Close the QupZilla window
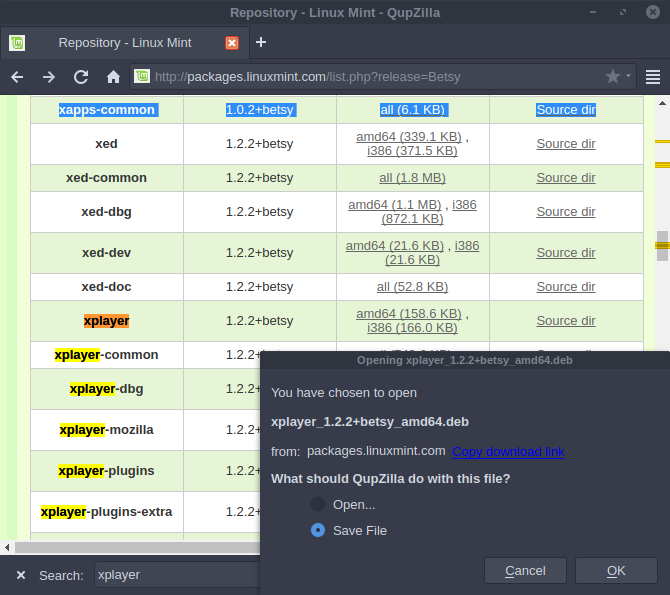Screen dimensions: 670x595 point(653,12)
